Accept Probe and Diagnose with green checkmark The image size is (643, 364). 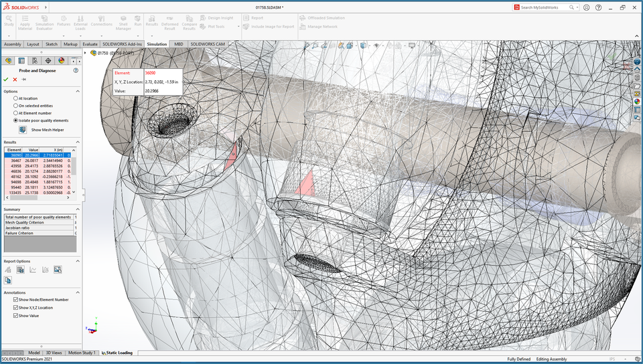click(x=6, y=80)
